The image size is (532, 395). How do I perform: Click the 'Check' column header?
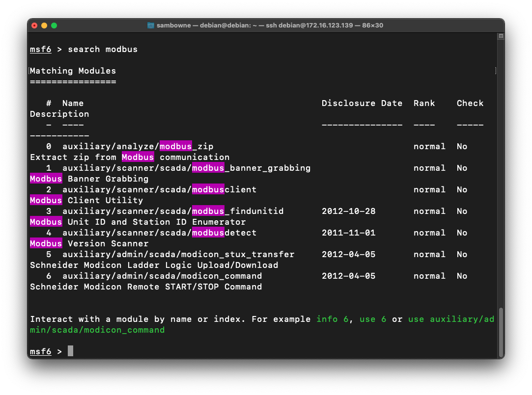[x=470, y=104]
